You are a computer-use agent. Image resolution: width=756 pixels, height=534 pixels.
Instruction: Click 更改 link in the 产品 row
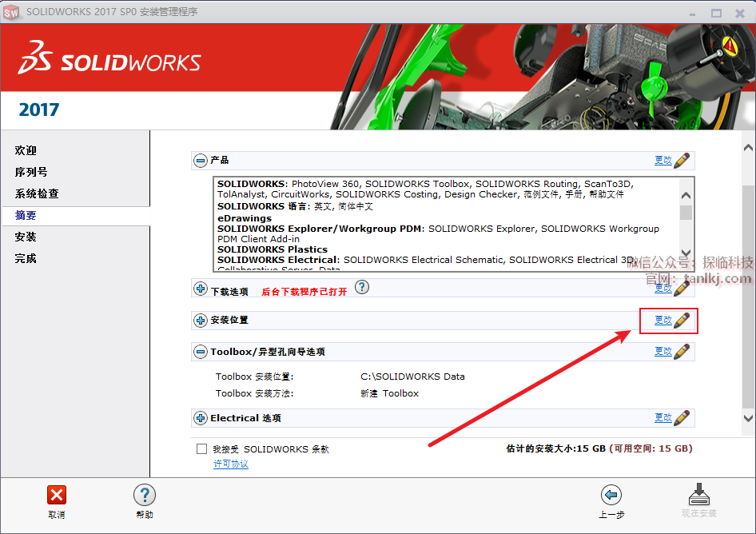coord(663,161)
